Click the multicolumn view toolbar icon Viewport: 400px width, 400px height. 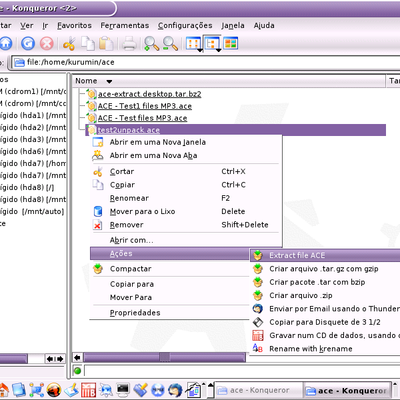(x=230, y=43)
